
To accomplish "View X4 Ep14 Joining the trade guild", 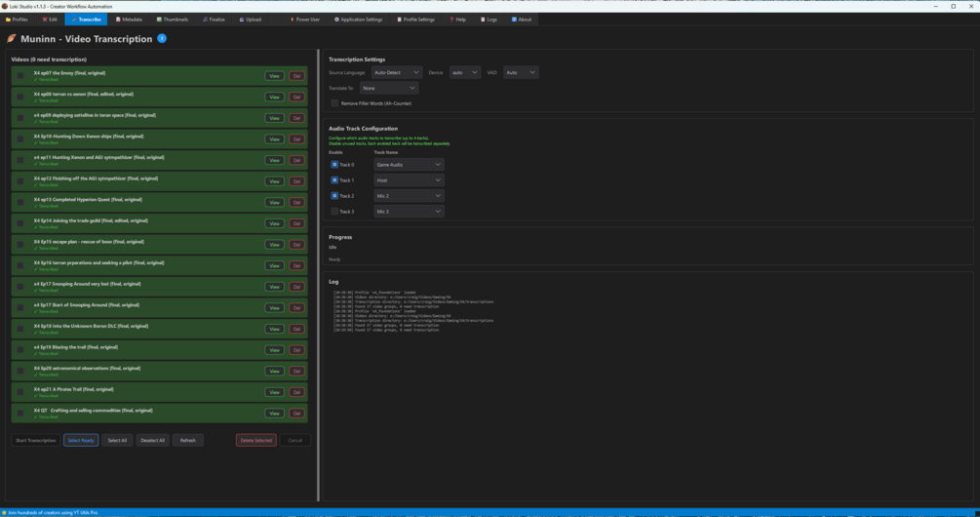I will (x=274, y=223).
